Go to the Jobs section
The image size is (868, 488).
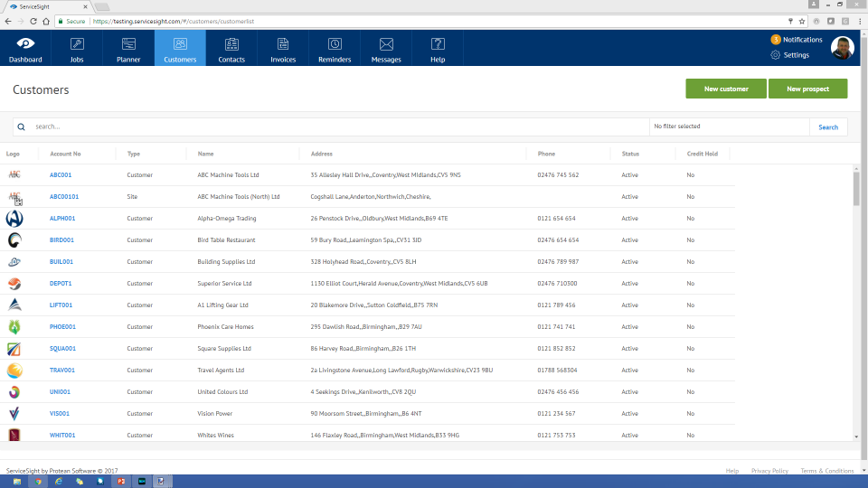pos(77,48)
